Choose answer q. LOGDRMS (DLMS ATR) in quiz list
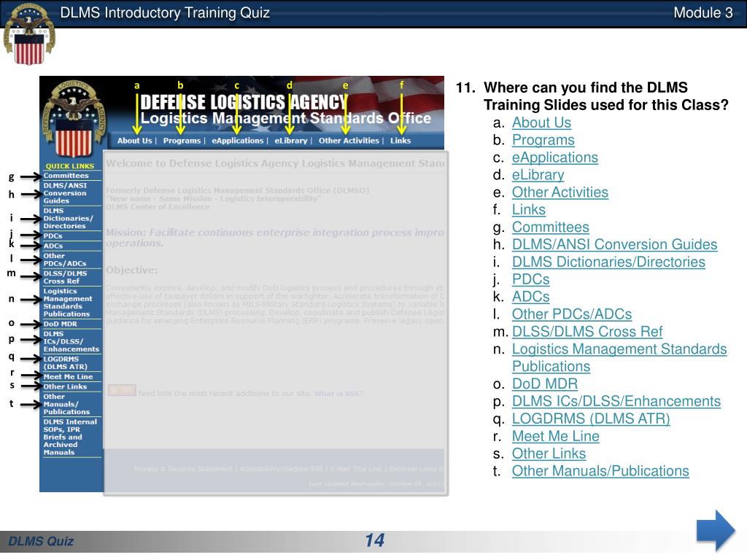747x560 pixels. pos(591,419)
